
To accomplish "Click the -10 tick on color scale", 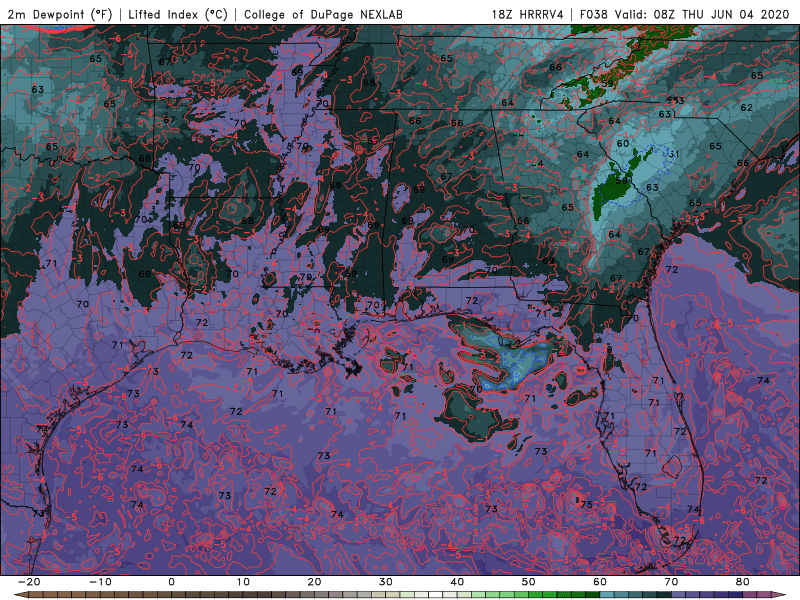I will tap(100, 582).
